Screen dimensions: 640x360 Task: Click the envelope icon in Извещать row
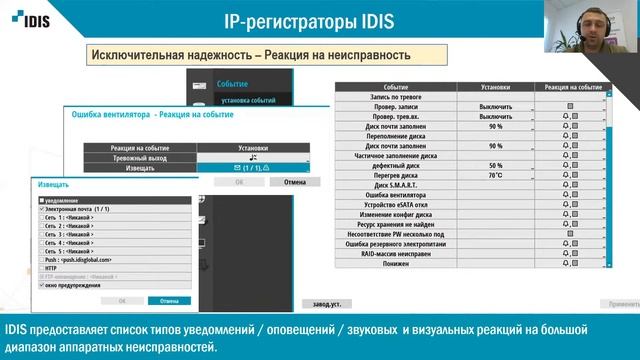pyautogui.click(x=237, y=168)
